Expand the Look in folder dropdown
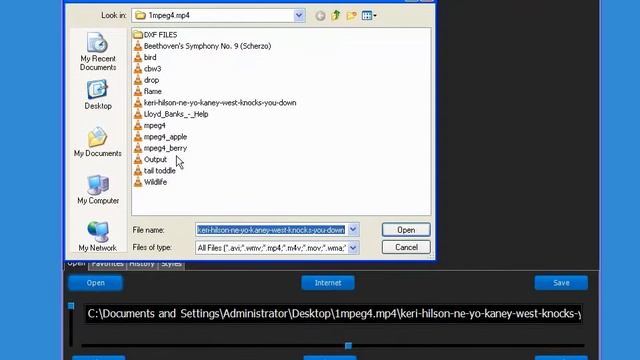This screenshot has height=360, width=640. click(299, 16)
